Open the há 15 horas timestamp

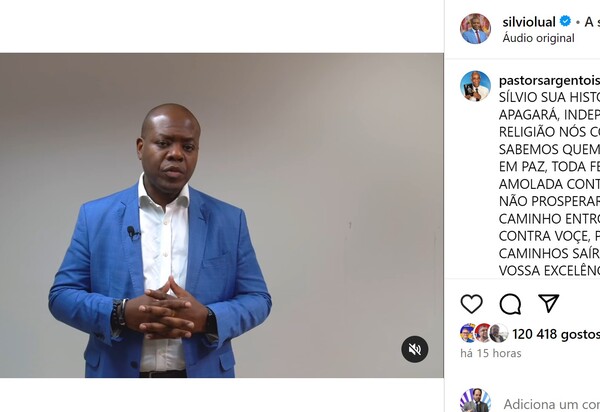tap(491, 353)
